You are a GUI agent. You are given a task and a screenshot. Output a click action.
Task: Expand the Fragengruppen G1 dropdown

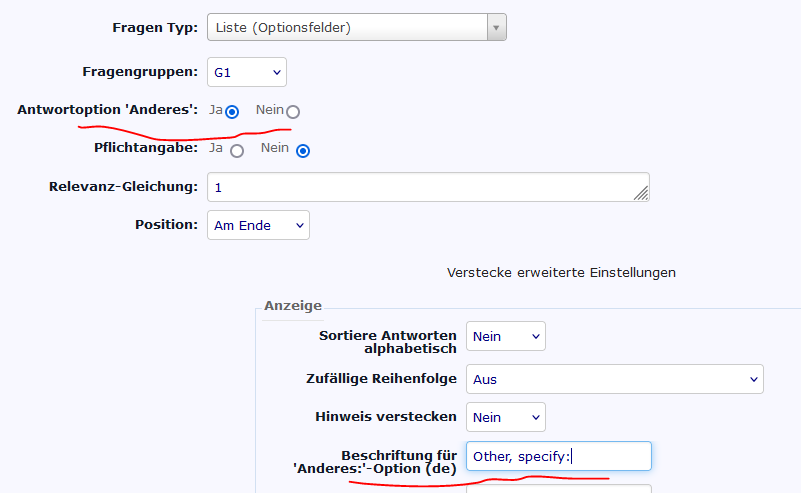point(246,72)
